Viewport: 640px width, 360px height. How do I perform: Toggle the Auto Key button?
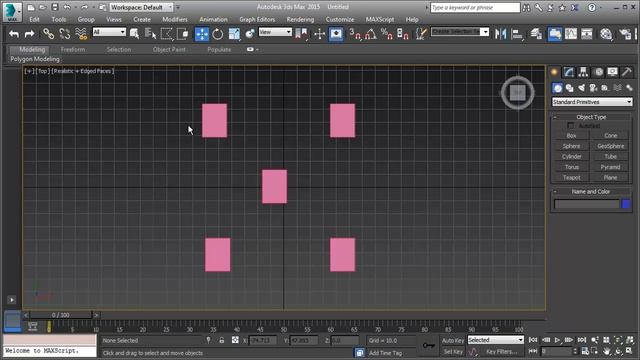tap(453, 340)
